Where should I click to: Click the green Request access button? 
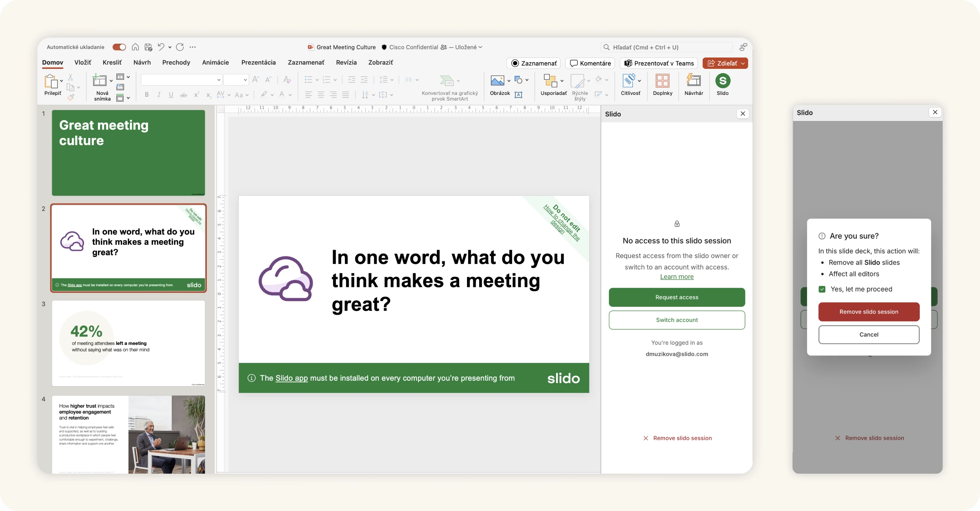point(677,297)
